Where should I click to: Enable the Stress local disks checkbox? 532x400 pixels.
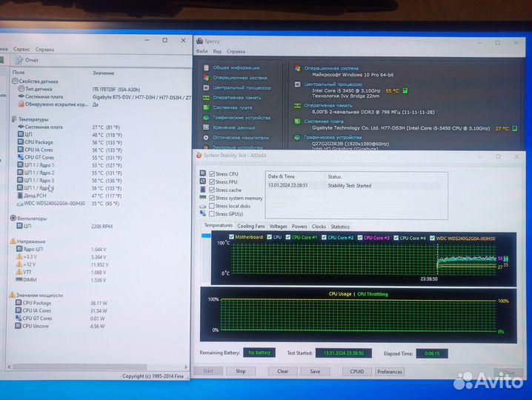coord(213,206)
